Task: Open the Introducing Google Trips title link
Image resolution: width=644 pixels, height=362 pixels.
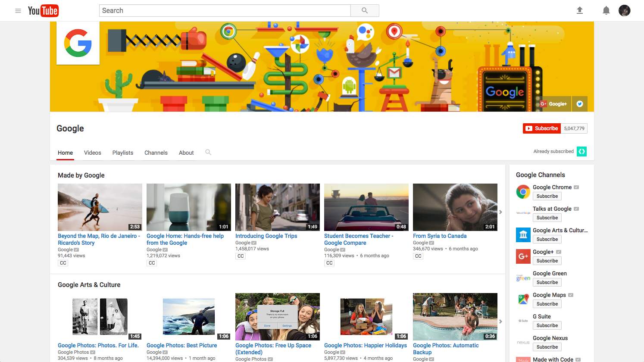Action: click(x=266, y=236)
